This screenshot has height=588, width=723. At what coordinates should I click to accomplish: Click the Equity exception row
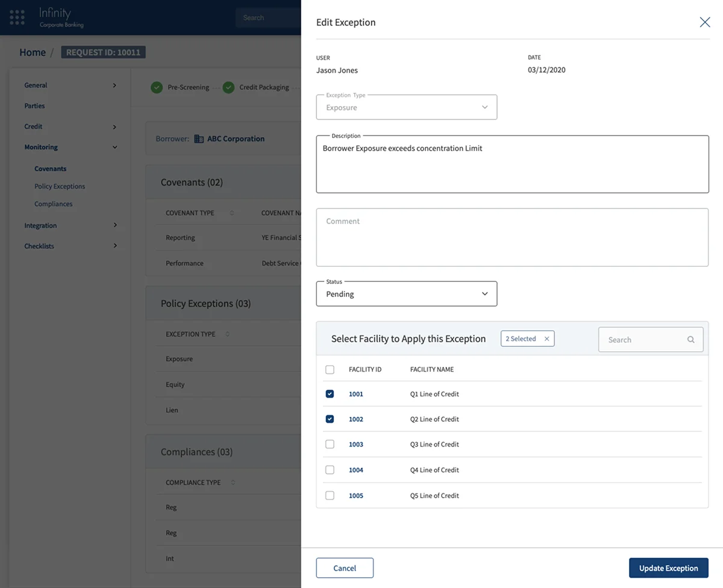click(229, 384)
